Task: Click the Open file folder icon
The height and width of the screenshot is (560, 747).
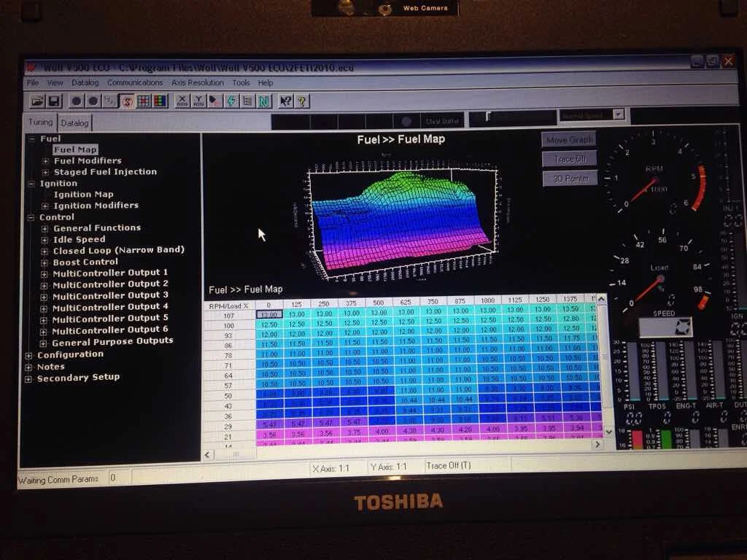Action: tap(36, 101)
